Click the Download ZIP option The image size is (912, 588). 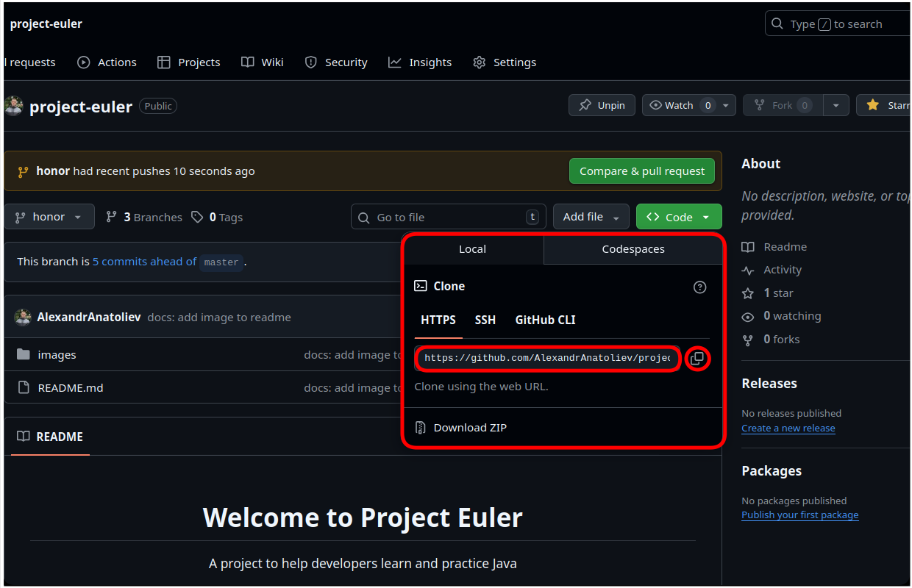(469, 428)
